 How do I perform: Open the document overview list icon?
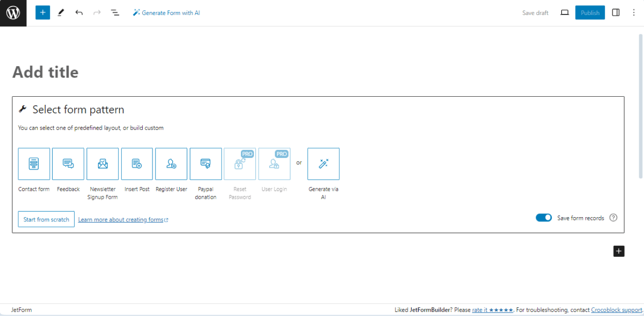click(x=115, y=12)
